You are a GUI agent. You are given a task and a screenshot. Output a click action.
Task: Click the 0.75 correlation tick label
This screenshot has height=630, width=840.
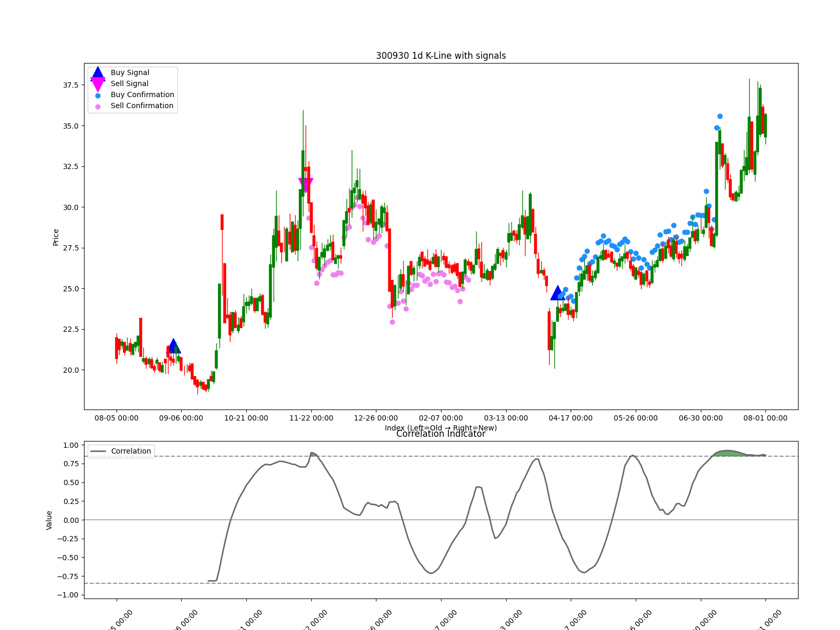coord(70,464)
